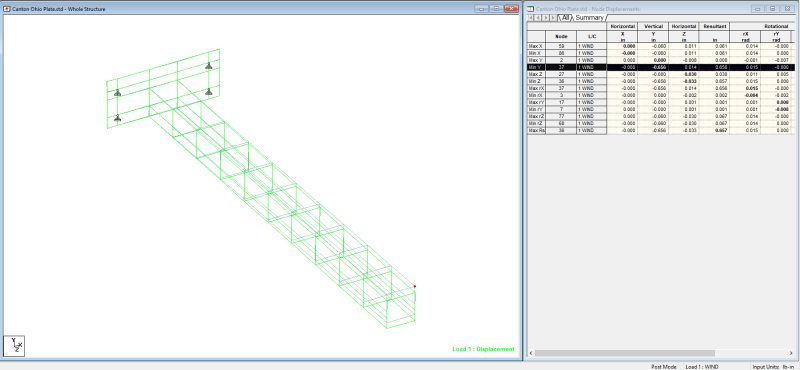Select the Max X row header
This screenshot has height=370, width=800.
click(x=536, y=46)
